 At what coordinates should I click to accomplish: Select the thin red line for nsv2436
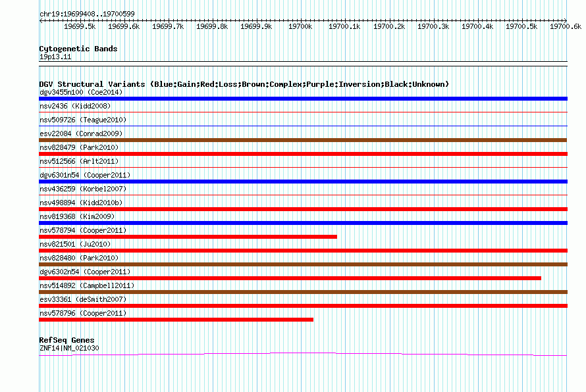(x=303, y=112)
